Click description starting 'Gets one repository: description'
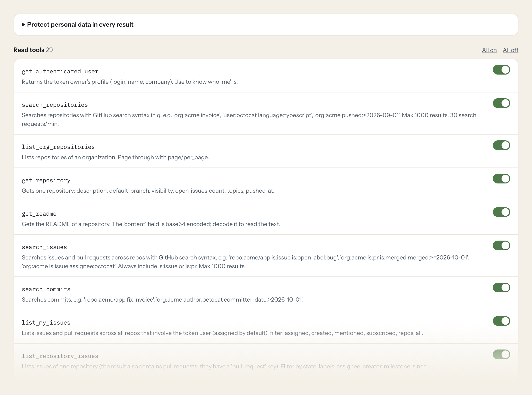The height and width of the screenshot is (395, 532). point(148,191)
